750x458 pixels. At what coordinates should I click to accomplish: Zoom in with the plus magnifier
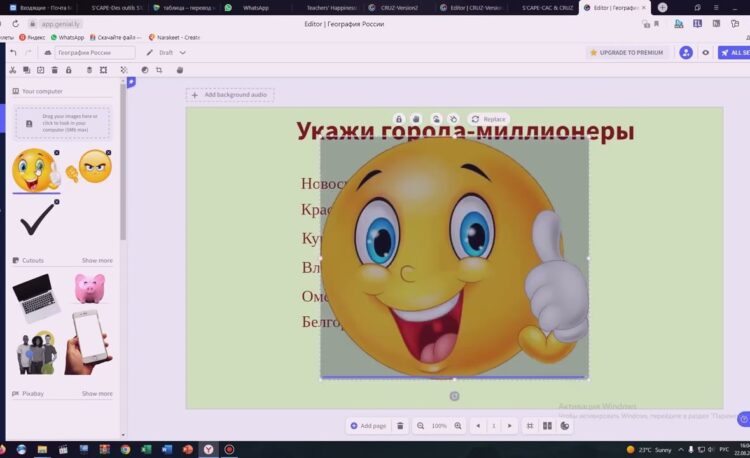click(x=458, y=426)
